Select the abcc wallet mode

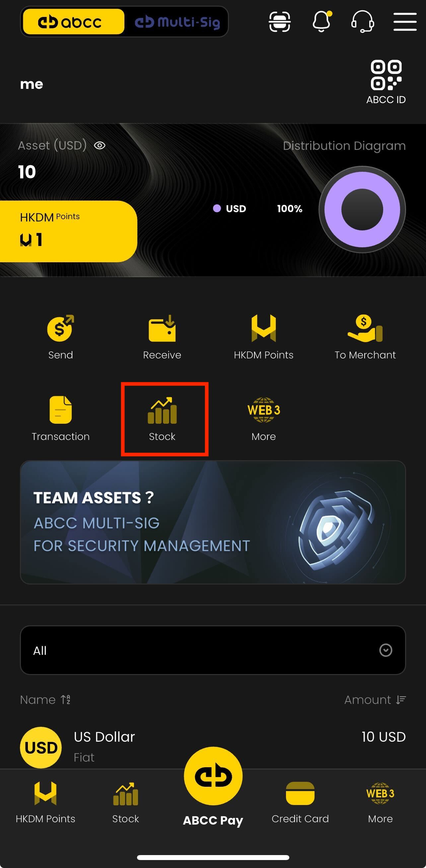(x=74, y=22)
